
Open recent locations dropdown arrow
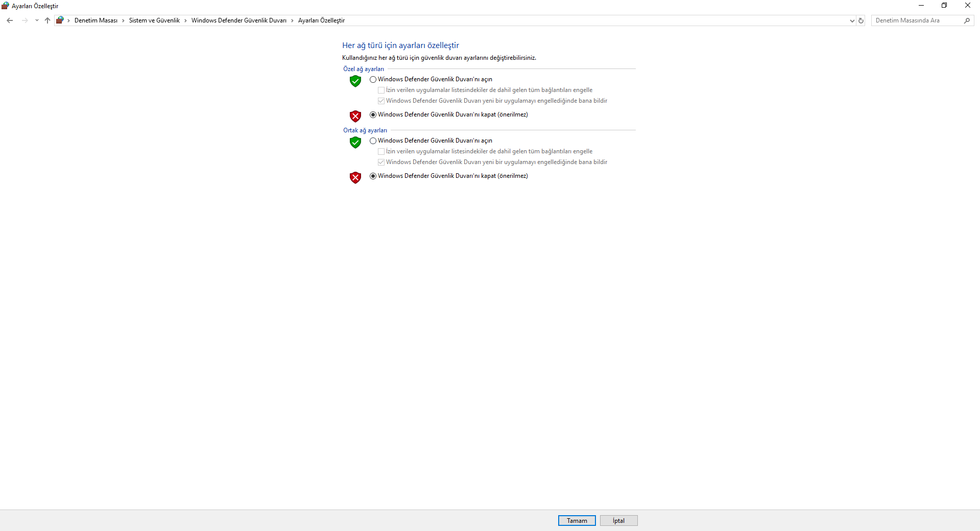click(x=37, y=20)
